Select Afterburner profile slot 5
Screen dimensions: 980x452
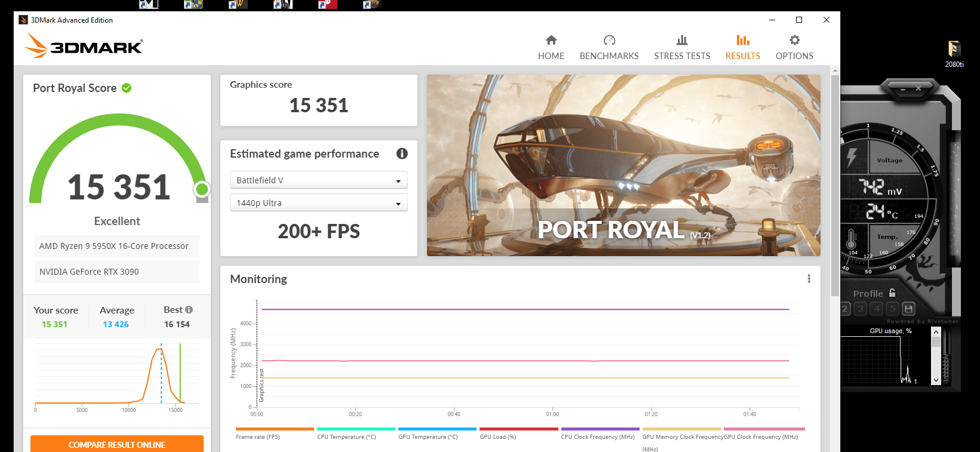point(892,309)
